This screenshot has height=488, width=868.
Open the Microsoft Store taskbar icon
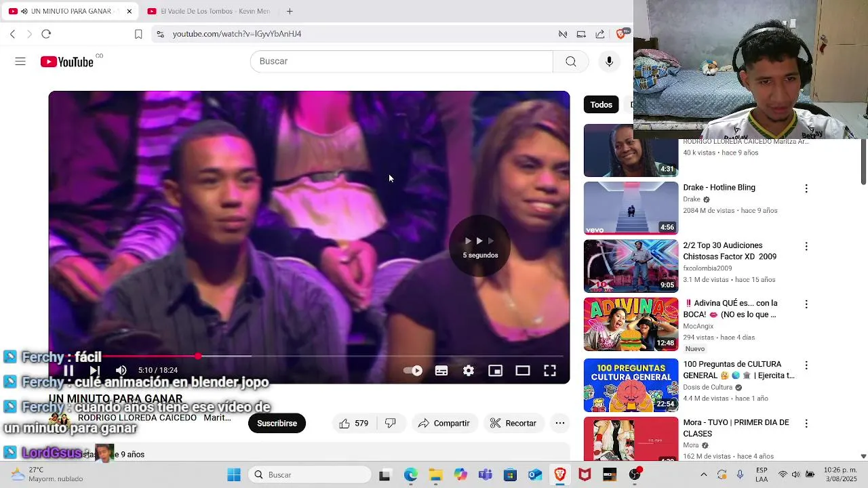[x=510, y=475]
